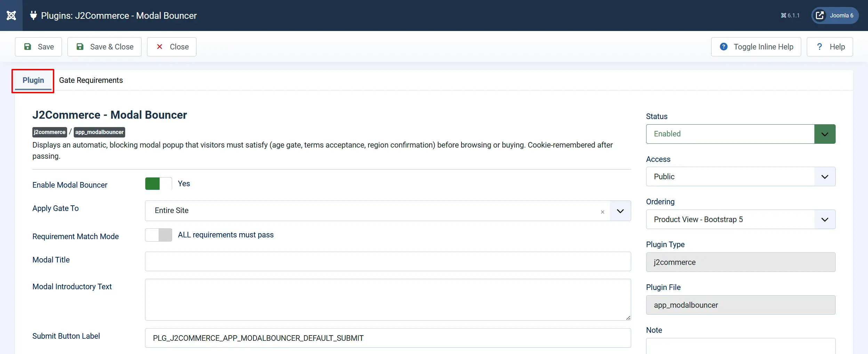Screen dimensions: 868x354
Task: Click the Note input field
Action: coord(741,346)
